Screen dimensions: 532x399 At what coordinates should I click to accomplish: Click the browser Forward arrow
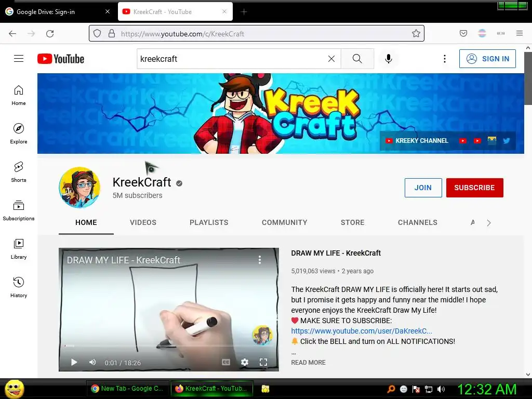click(x=31, y=34)
